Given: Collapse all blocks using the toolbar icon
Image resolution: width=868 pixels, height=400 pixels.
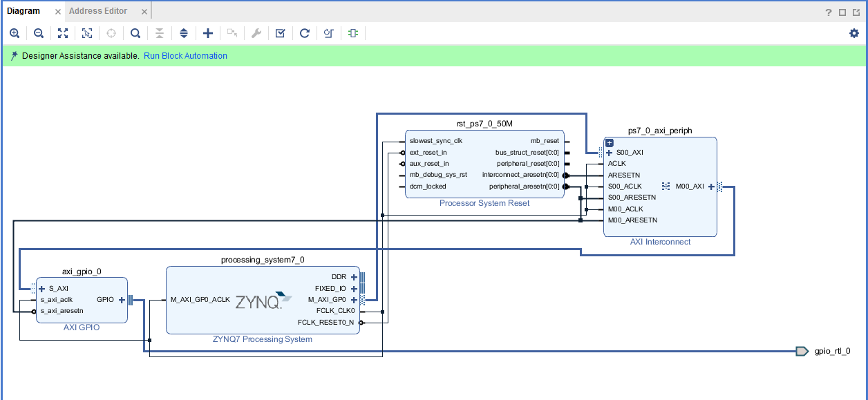Looking at the screenshot, I should coord(160,33).
